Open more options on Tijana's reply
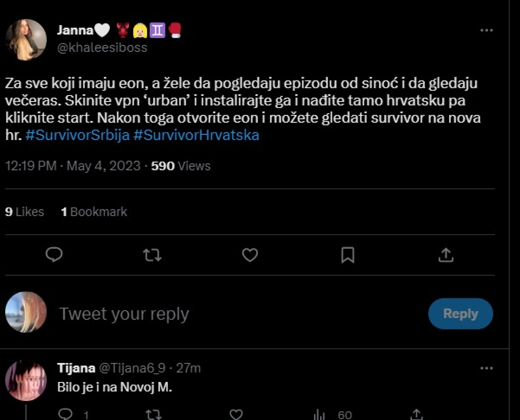This screenshot has height=420, width=520. (x=486, y=368)
